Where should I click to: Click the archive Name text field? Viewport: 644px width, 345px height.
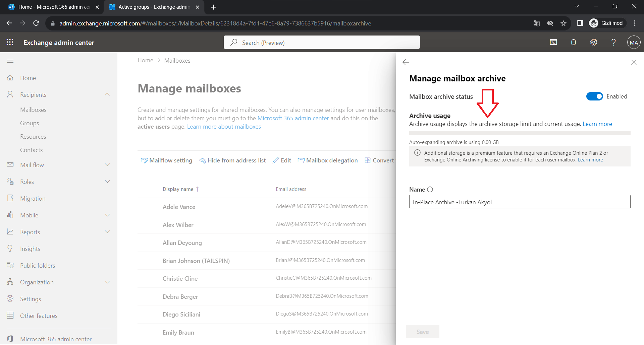tap(520, 202)
